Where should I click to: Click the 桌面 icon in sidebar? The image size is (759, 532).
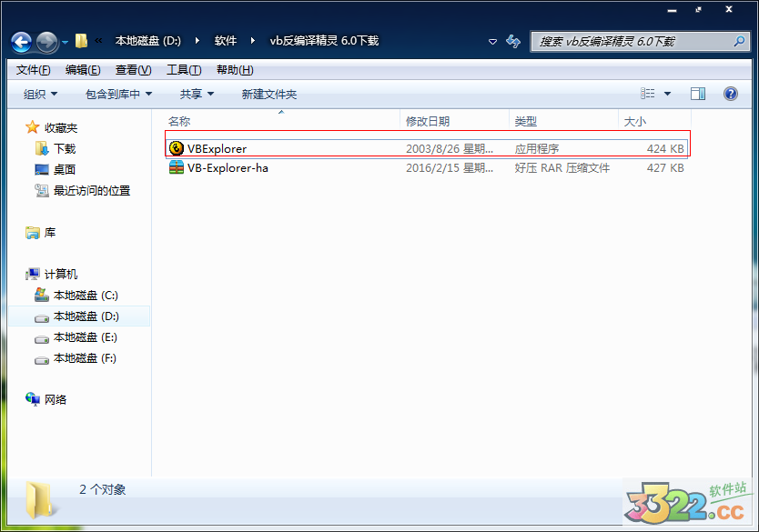[42, 169]
